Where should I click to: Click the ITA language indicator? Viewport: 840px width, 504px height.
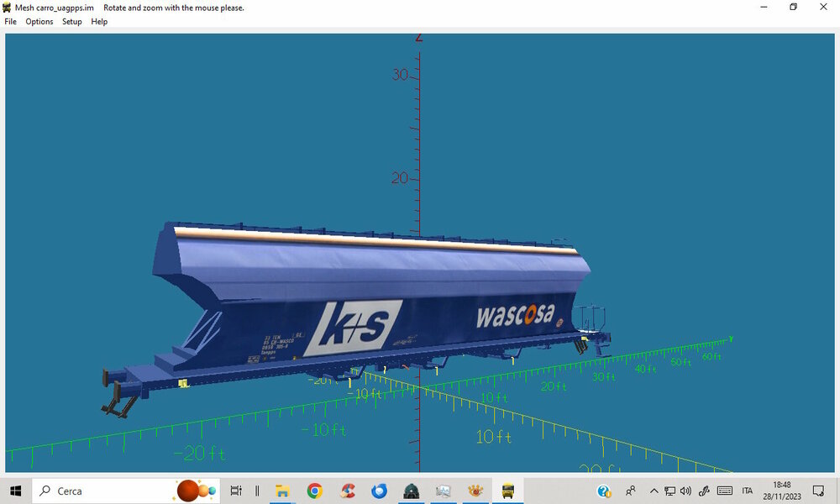pyautogui.click(x=748, y=491)
